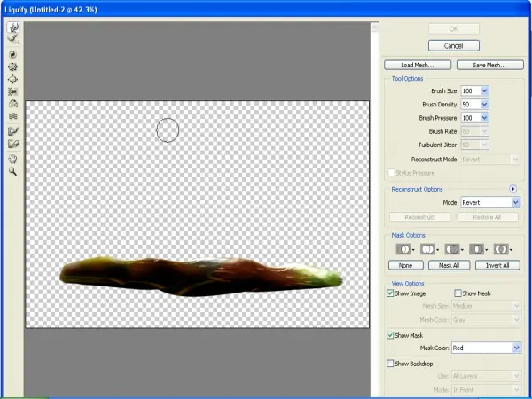532x399 pixels.
Task: Click the preview scrollbar up arrow
Action: pyautogui.click(x=374, y=27)
